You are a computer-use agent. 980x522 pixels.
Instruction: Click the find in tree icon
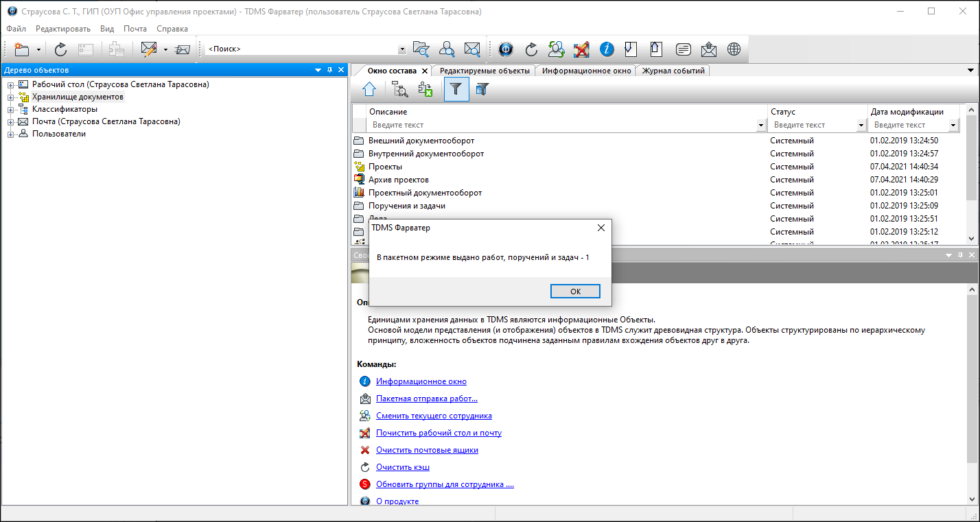pos(400,89)
